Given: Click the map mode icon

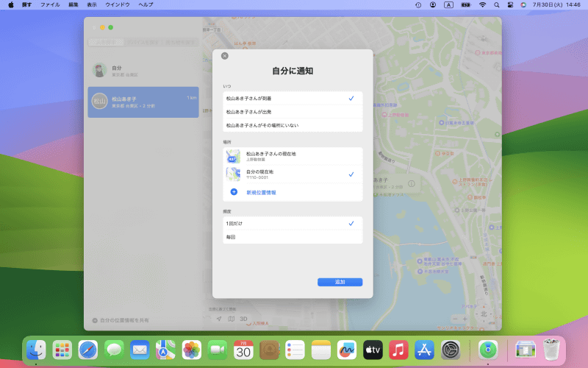Looking at the screenshot, I should click(232, 319).
